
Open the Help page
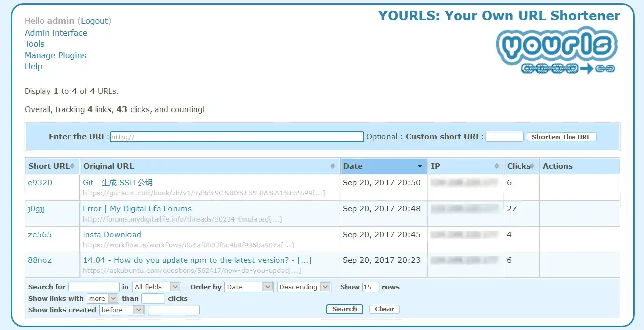tap(33, 66)
